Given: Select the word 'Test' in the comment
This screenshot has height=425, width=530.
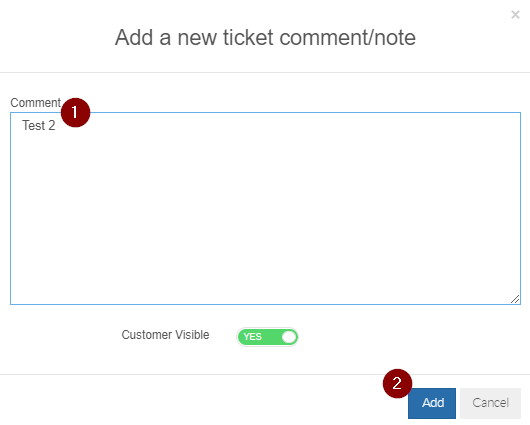Looking at the screenshot, I should pos(33,125).
